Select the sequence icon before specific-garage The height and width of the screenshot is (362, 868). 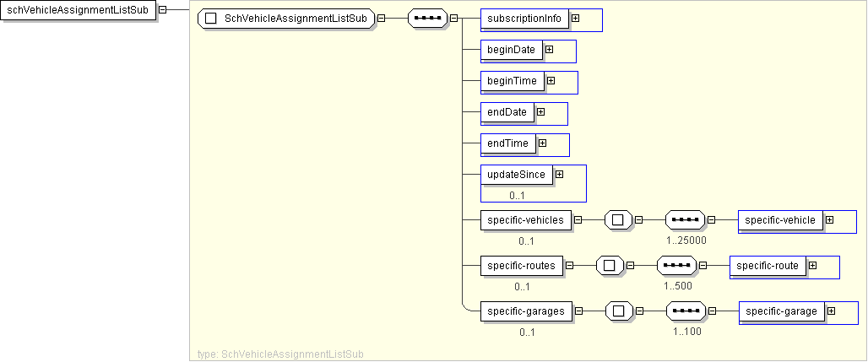click(685, 311)
